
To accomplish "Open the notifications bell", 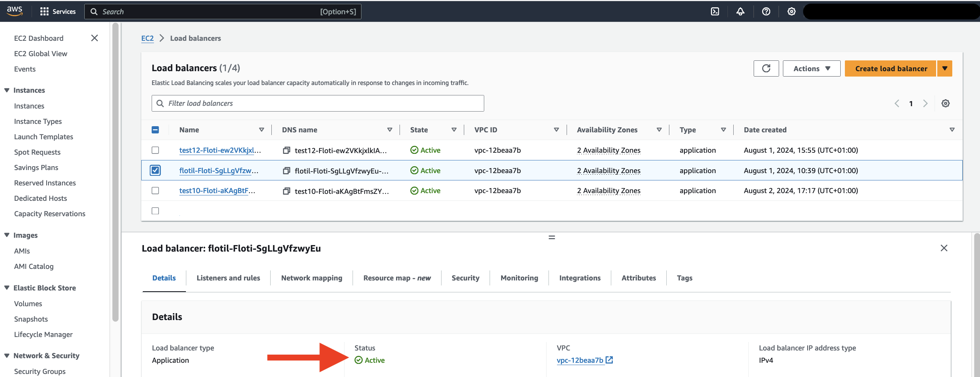I will [x=740, y=12].
